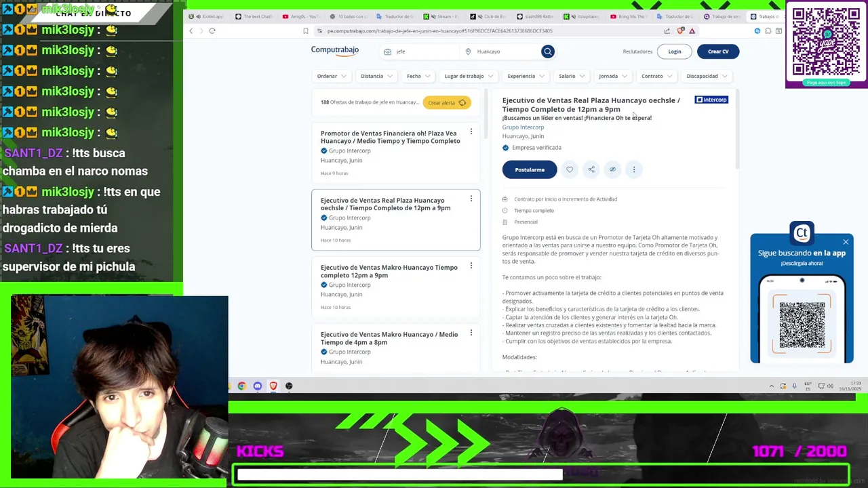Click 'Presencial' text in job detail
The width and height of the screenshot is (868, 488).
pos(526,222)
